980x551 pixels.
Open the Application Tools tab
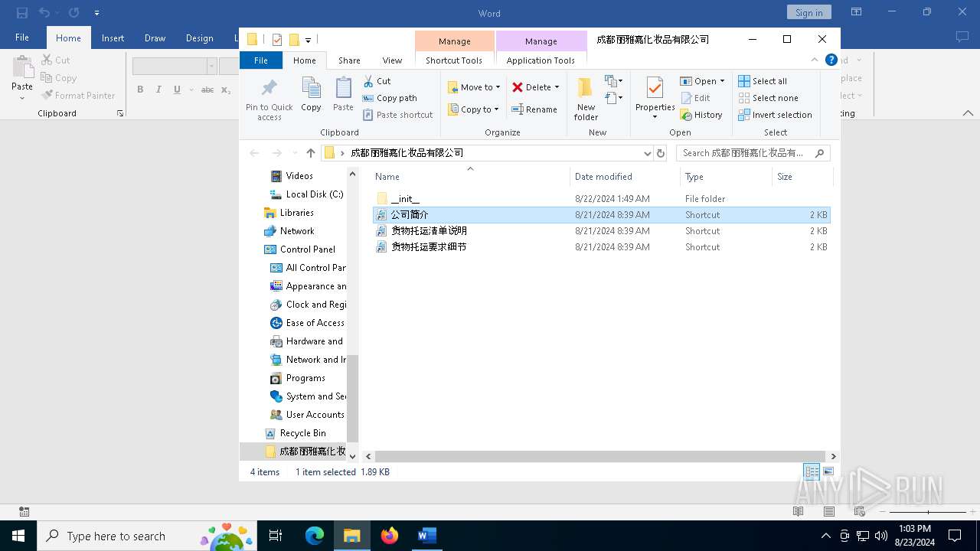(541, 60)
